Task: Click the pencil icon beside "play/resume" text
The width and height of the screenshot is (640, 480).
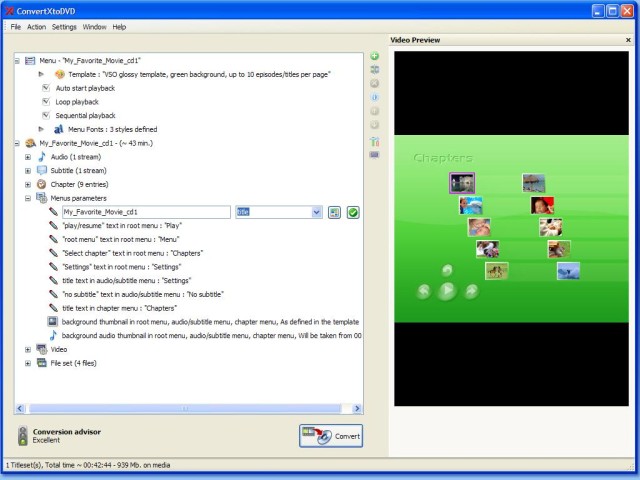Action: click(53, 225)
